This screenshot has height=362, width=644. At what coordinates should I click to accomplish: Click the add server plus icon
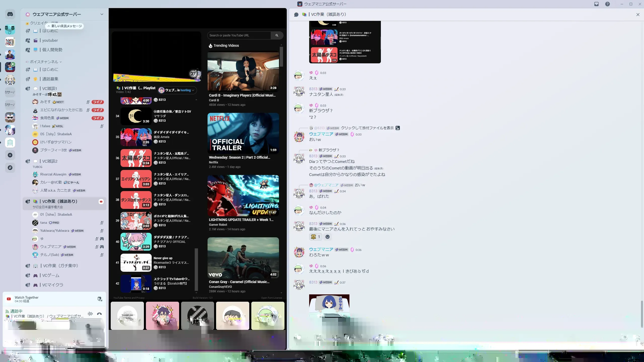click(x=10, y=155)
